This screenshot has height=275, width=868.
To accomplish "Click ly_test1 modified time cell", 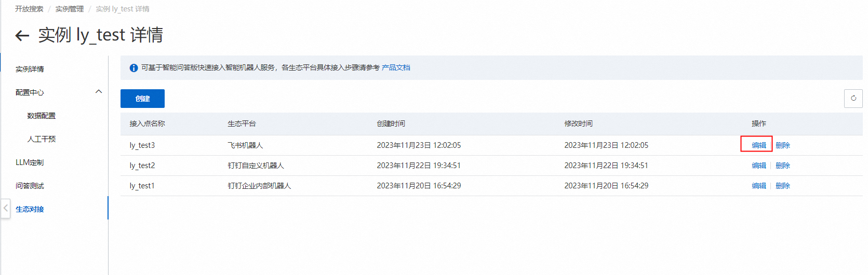I will (x=606, y=186).
